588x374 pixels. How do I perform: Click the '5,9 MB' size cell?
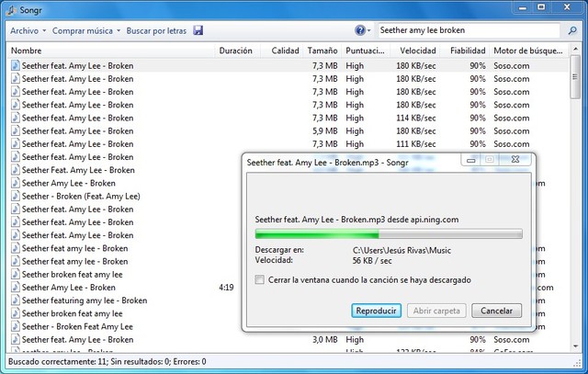[x=325, y=130]
